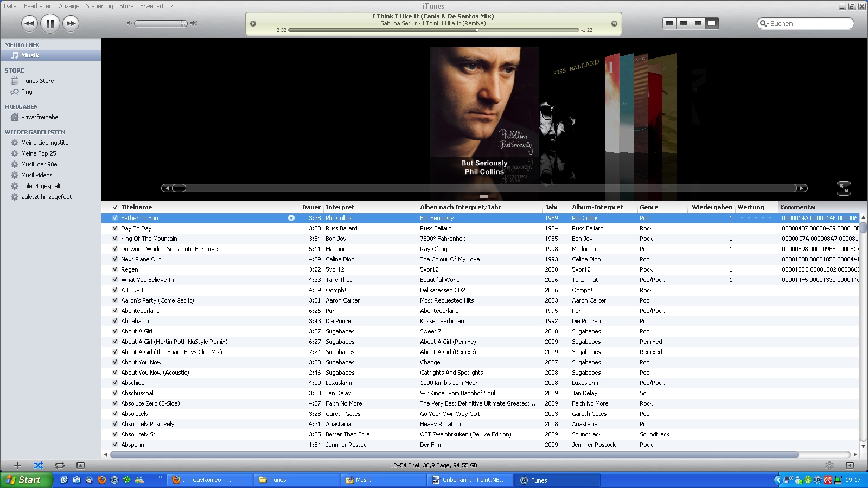Open Meine Lieblingstitel playlist
Screen dimensions: 868x488
click(46, 143)
